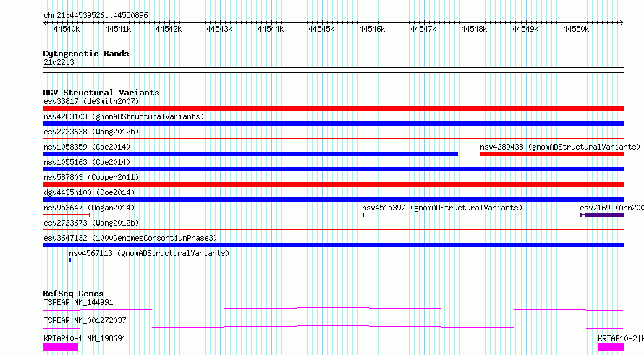Open the TSPEAR|NM_144991 gene label
Screen dimensions: 644x355
click(x=78, y=302)
